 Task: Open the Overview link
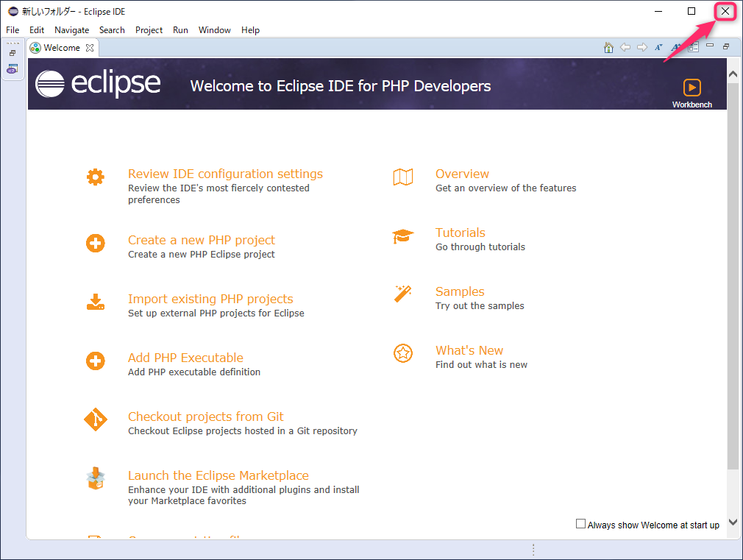[462, 174]
